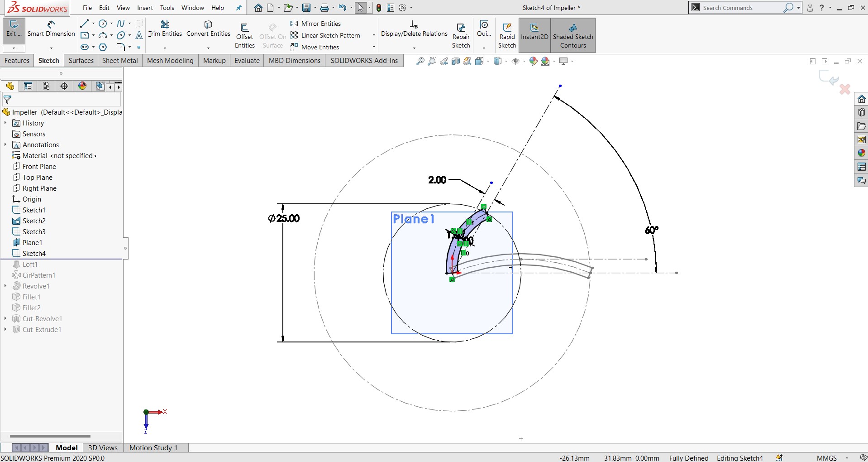Image resolution: width=868 pixels, height=462 pixels.
Task: Open the DisplayManager tab icon
Action: pos(82,86)
